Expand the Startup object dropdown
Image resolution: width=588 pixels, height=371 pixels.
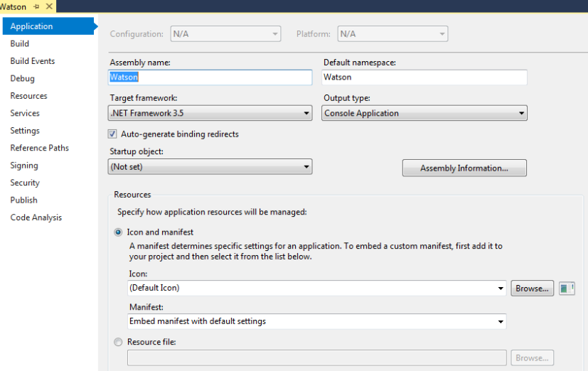210,167
